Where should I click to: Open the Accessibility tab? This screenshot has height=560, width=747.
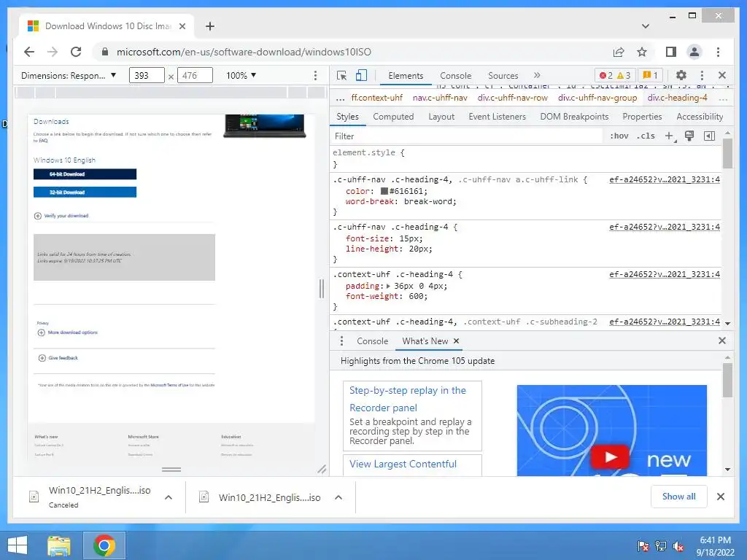[x=700, y=117]
